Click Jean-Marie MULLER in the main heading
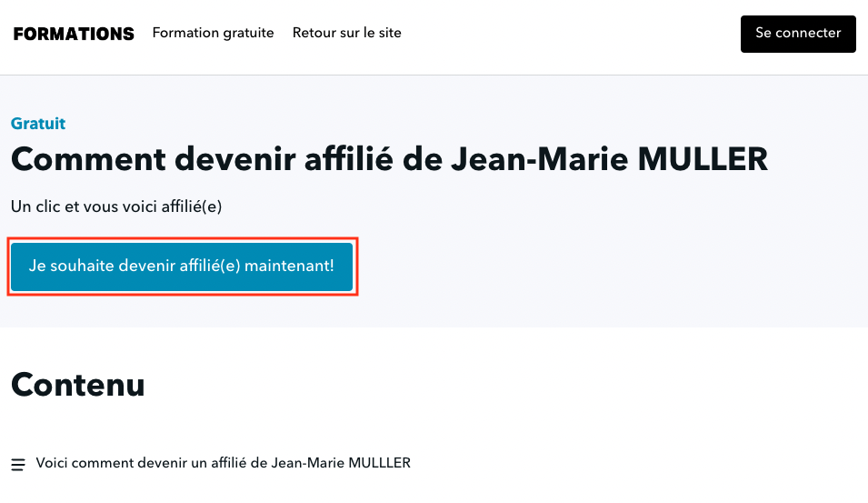The height and width of the screenshot is (503, 868). pyautogui.click(x=609, y=160)
